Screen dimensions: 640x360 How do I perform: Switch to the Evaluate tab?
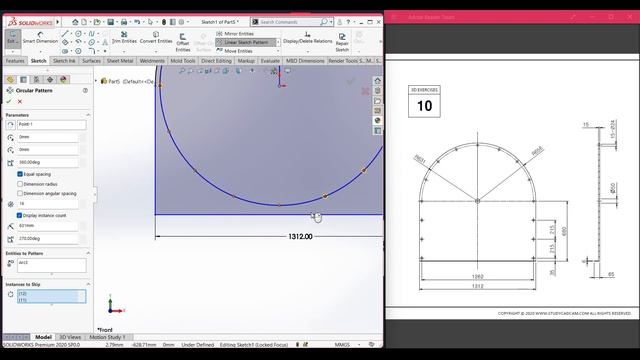[270, 61]
